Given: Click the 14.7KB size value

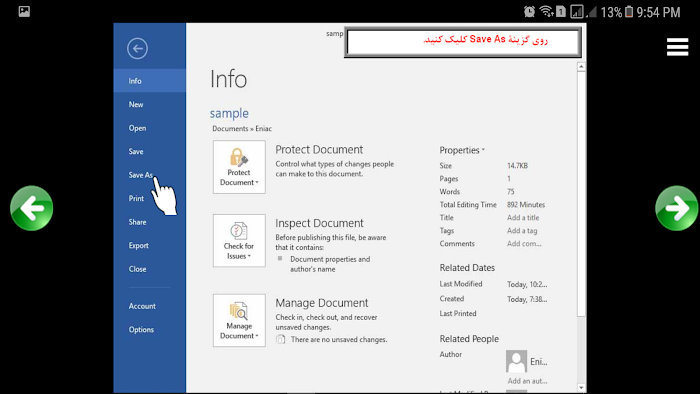Looking at the screenshot, I should click(517, 166).
